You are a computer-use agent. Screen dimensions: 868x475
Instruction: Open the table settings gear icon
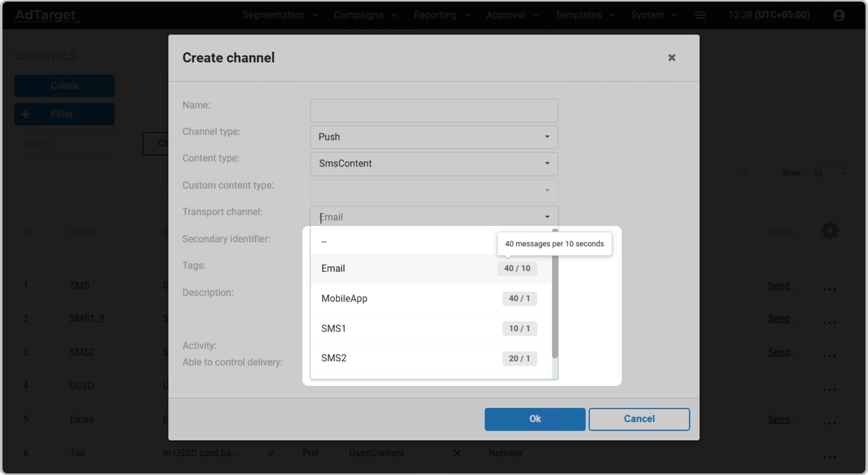tap(830, 231)
